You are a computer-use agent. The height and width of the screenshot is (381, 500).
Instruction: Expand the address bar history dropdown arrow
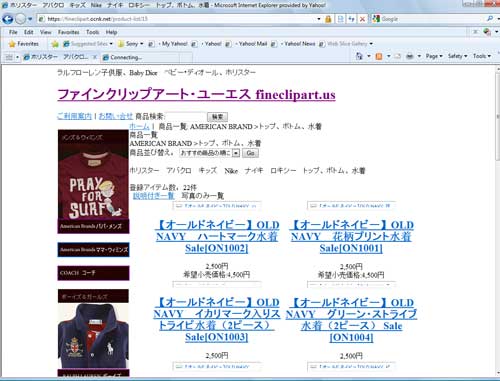[319, 19]
